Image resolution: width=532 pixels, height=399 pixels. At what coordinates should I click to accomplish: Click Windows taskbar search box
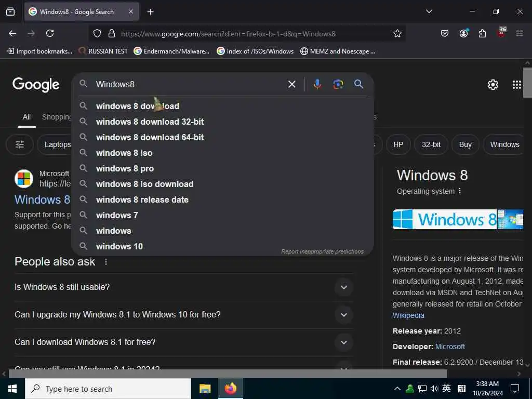[x=108, y=389]
